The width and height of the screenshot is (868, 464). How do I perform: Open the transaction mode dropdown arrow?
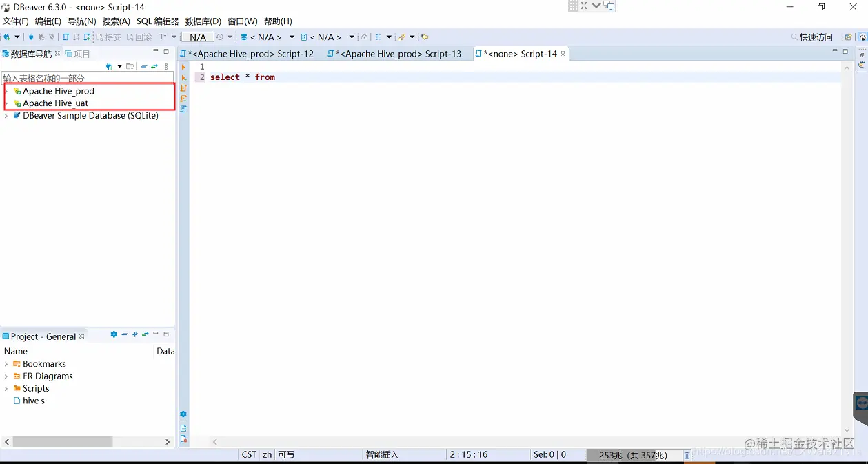coord(174,37)
